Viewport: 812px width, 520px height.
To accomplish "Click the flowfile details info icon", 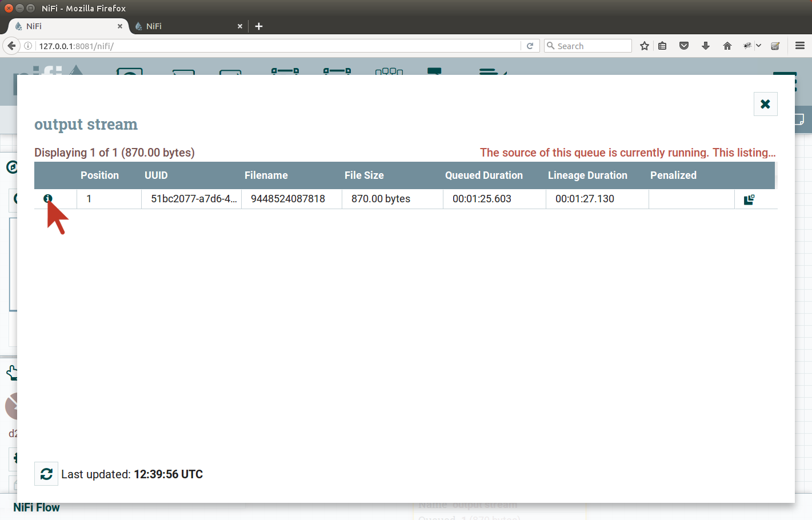I will (x=47, y=198).
